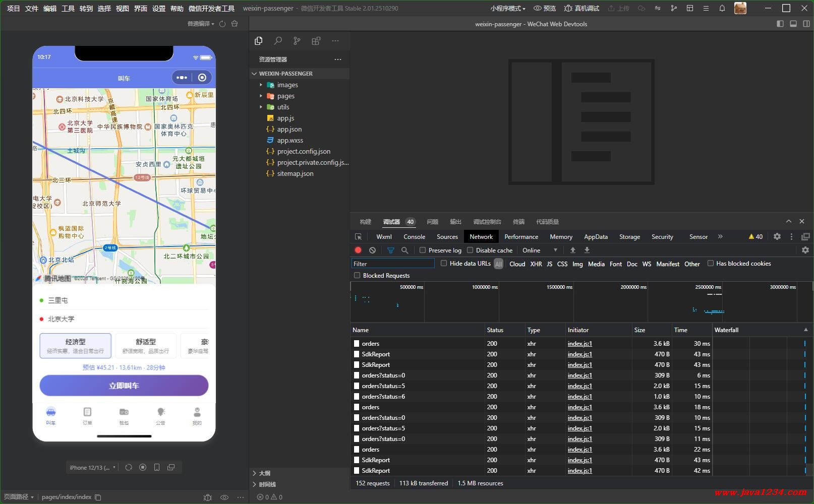Viewport: 814px width, 504px height.
Task: Select the 经济型 car type option
Action: [75, 346]
